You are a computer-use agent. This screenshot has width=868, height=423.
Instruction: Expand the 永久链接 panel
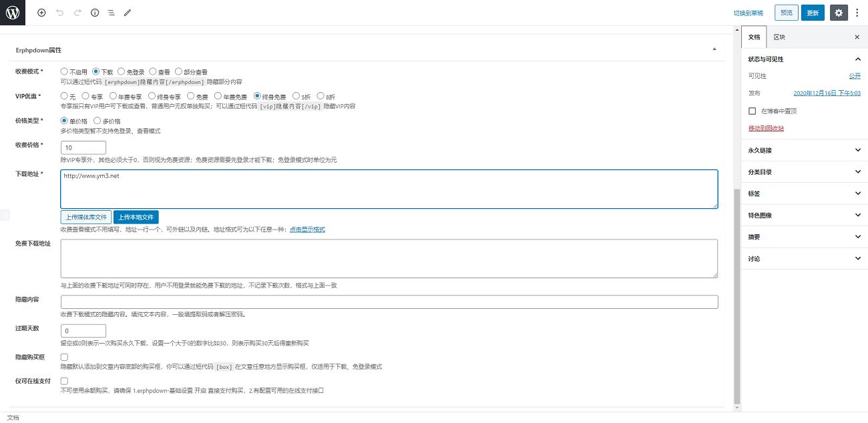[x=805, y=150]
